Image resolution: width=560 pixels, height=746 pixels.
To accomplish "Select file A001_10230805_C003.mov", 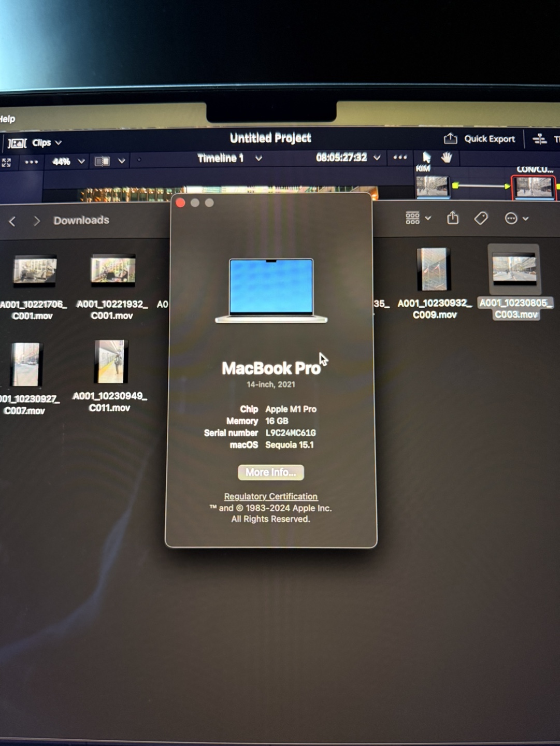I will (x=514, y=269).
